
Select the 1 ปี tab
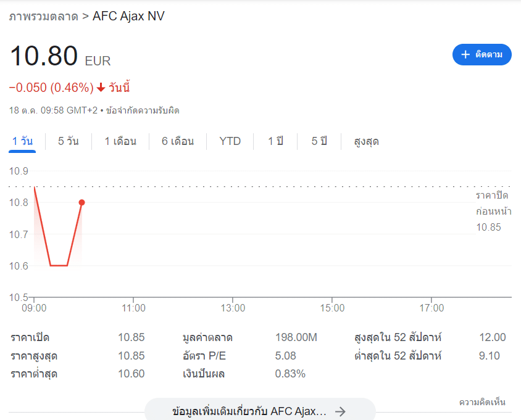275,141
